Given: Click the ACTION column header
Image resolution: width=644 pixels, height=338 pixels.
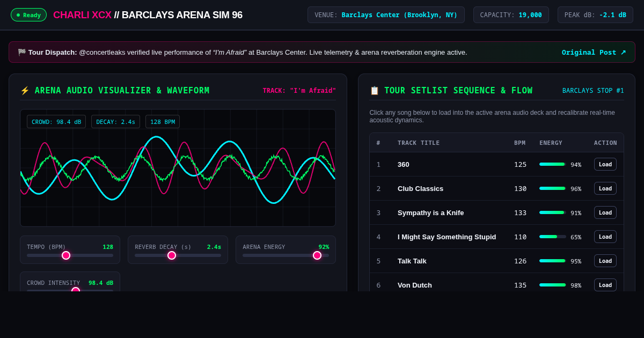Looking at the screenshot, I should [605, 143].
